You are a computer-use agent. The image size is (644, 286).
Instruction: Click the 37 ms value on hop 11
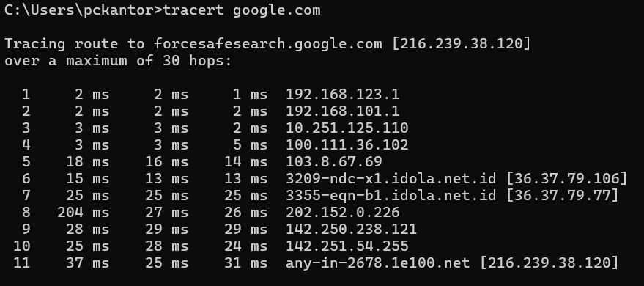(x=88, y=263)
